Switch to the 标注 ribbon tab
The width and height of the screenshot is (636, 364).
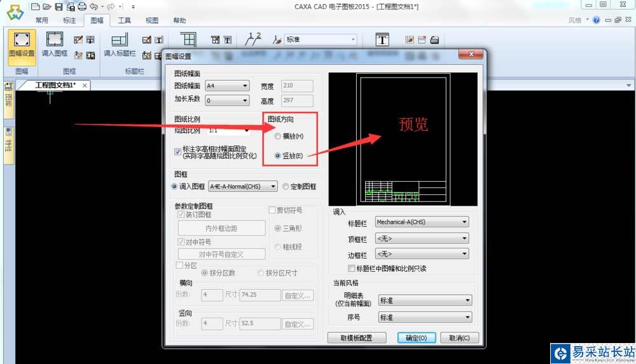pos(69,20)
